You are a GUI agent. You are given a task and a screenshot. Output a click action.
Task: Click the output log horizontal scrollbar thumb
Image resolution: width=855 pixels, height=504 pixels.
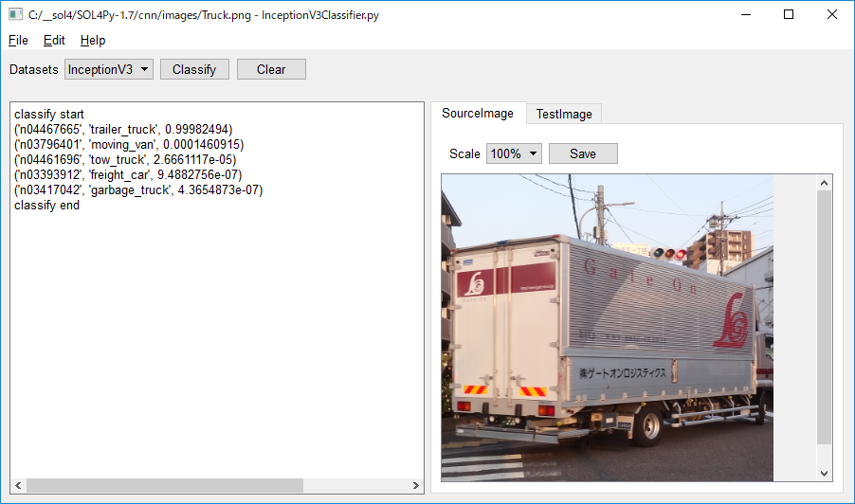pos(165,485)
